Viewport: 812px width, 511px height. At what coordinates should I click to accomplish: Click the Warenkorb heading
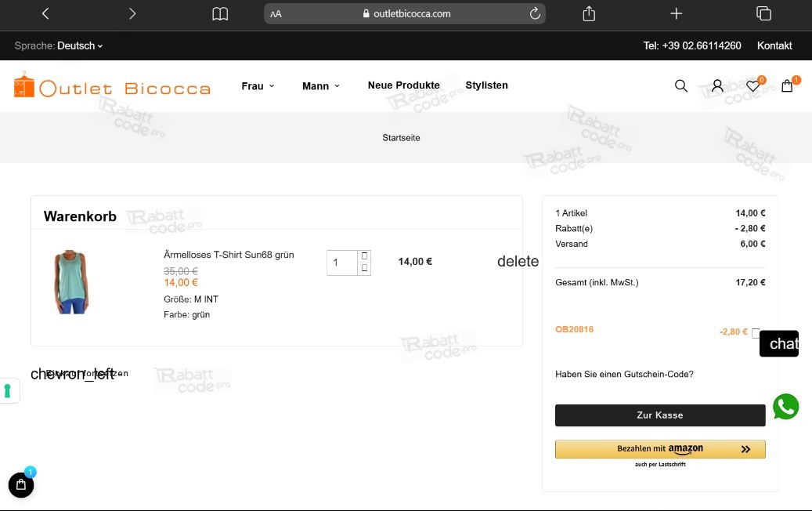pos(80,216)
